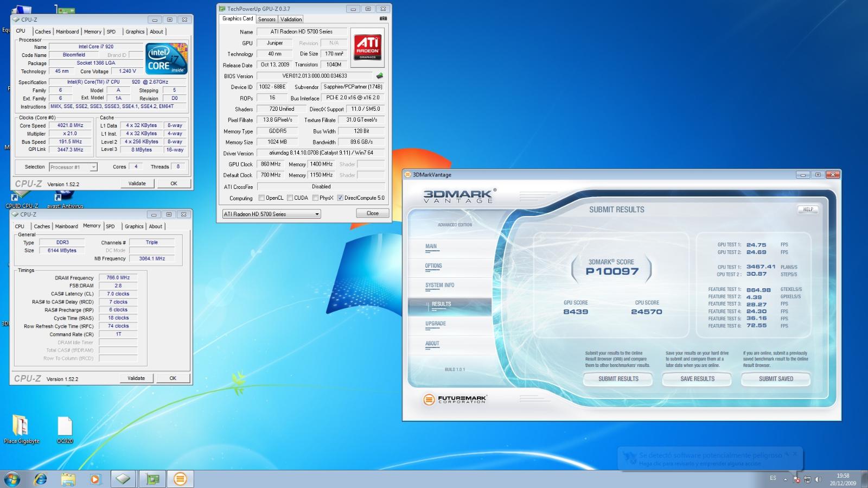Switch to GPU-Z via its taskbar icon
Image resolution: width=868 pixels, height=488 pixels.
152,479
